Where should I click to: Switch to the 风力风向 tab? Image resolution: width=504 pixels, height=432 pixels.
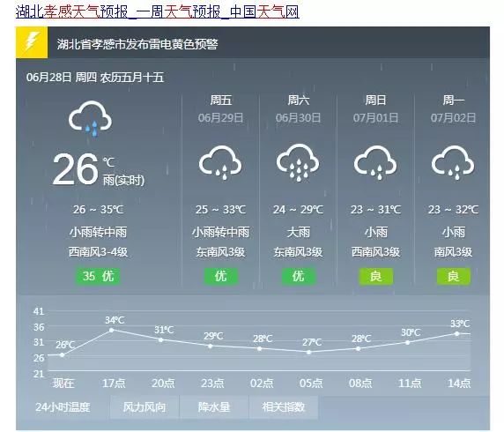point(145,407)
